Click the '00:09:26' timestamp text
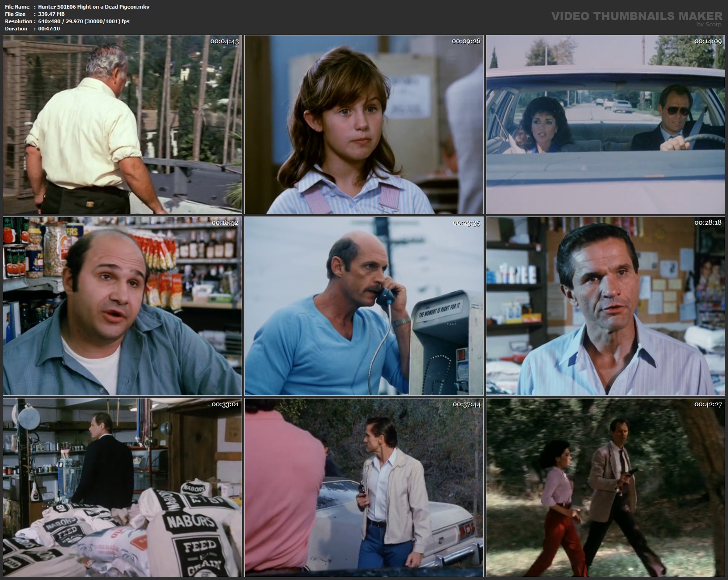The width and height of the screenshot is (728, 580). 466,41
